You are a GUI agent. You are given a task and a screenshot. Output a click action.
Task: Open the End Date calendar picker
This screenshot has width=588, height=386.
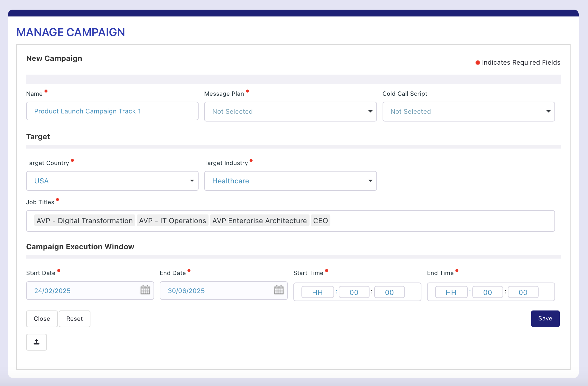coord(279,290)
